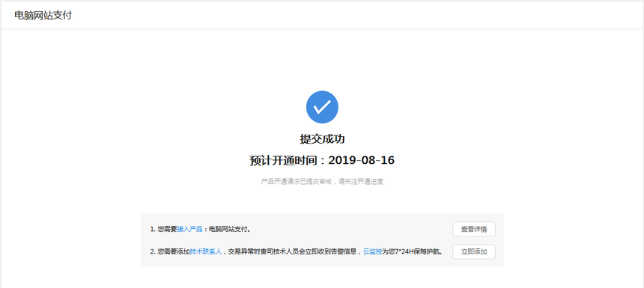The width and height of the screenshot is (644, 288).
Task: Click the 2. 您需要添加 step text
Action: [x=170, y=252]
